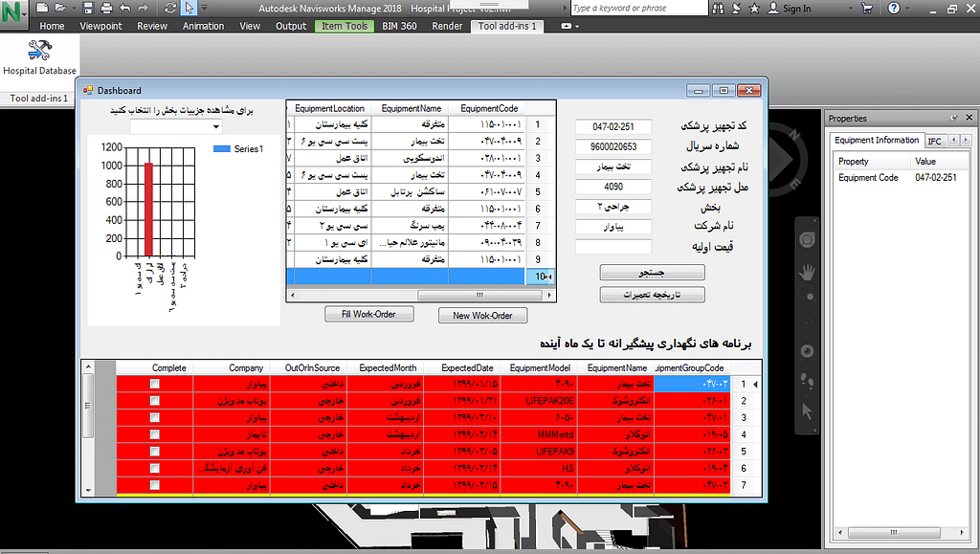
Task: Click the Look Around eye tool
Action: (807, 351)
